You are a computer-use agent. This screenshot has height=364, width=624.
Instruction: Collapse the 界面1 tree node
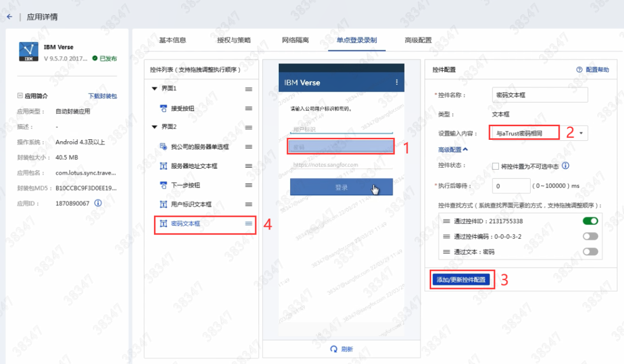tap(155, 89)
